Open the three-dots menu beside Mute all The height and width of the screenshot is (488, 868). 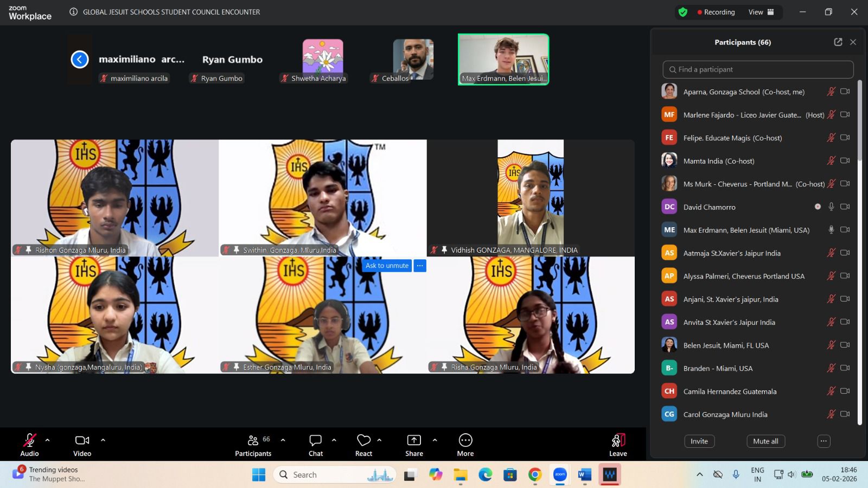click(824, 441)
